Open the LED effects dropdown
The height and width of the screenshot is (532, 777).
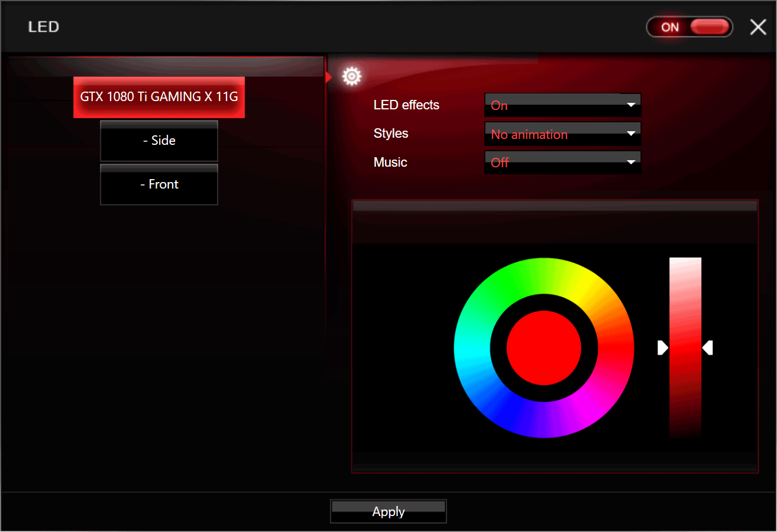tap(563, 105)
